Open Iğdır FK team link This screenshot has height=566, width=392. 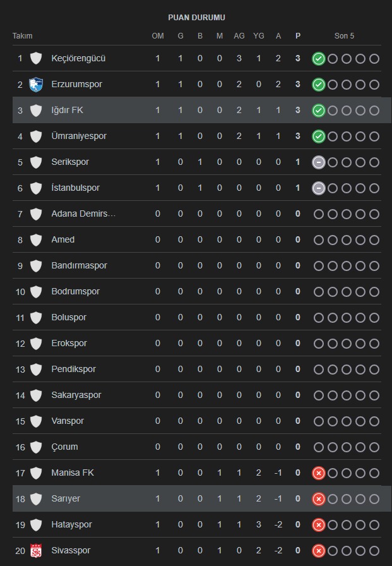pyautogui.click(x=67, y=111)
